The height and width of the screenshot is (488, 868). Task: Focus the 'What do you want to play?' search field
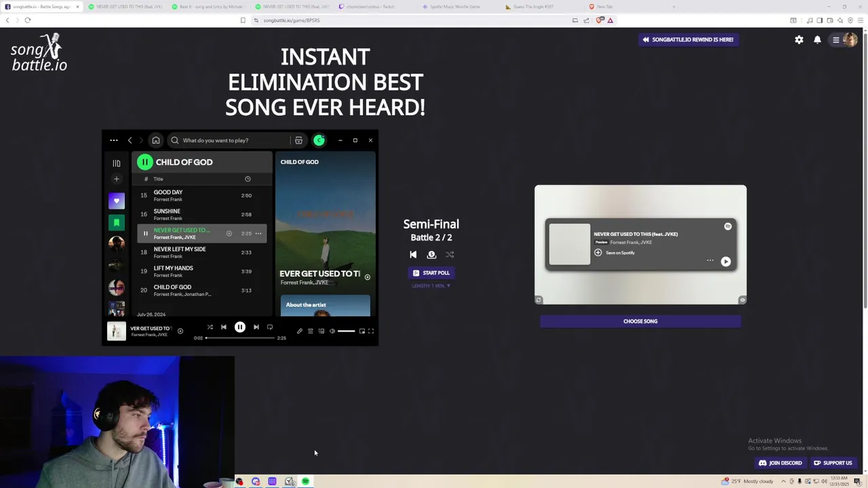click(231, 140)
